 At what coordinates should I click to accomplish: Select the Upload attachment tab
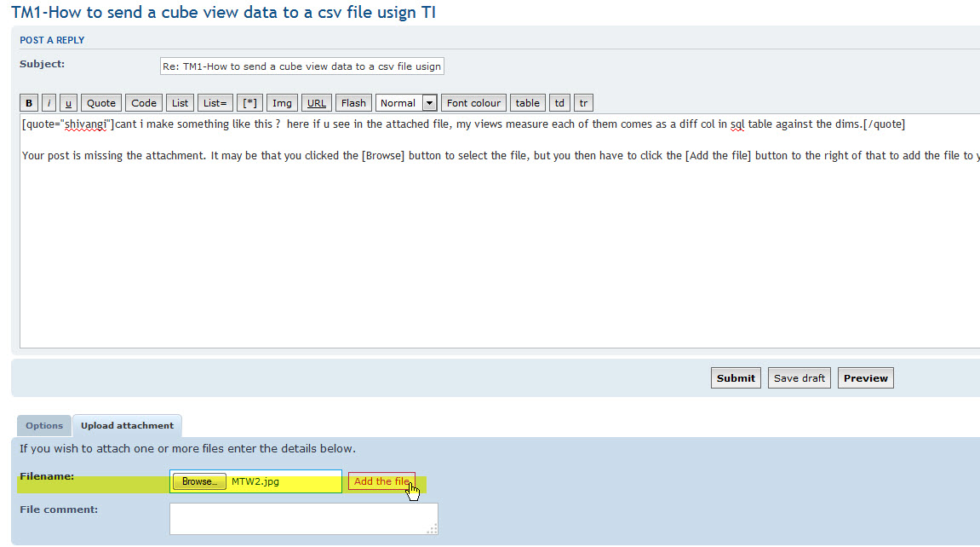coord(127,426)
